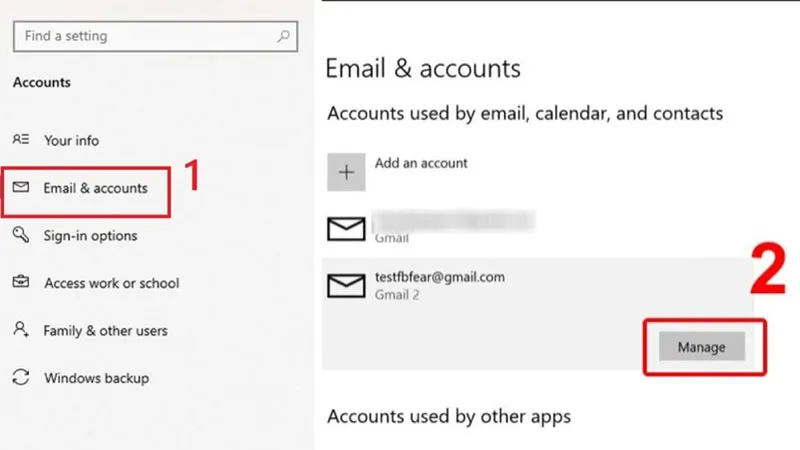The image size is (800, 450).
Task: Open Access work or school
Action: 112,283
